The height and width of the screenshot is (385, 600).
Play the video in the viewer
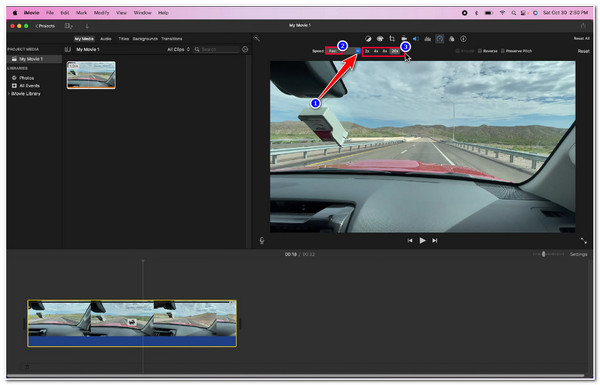(422, 240)
